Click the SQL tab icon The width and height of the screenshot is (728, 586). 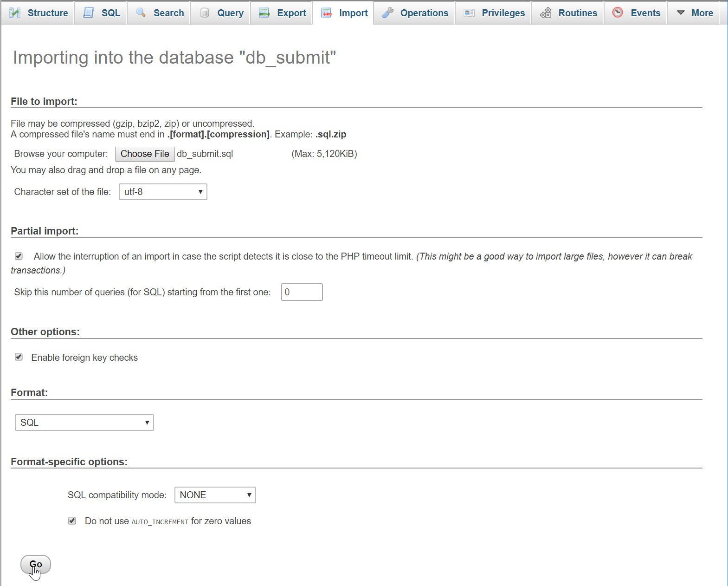click(89, 13)
